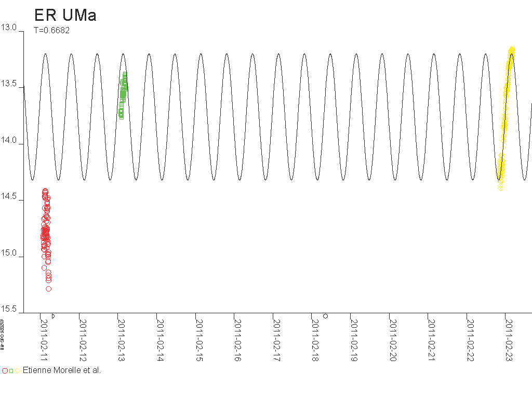Viewport: 532px width, 399px height.
Task: Click the 15.0 magnitude axis label
Action: click(8, 253)
